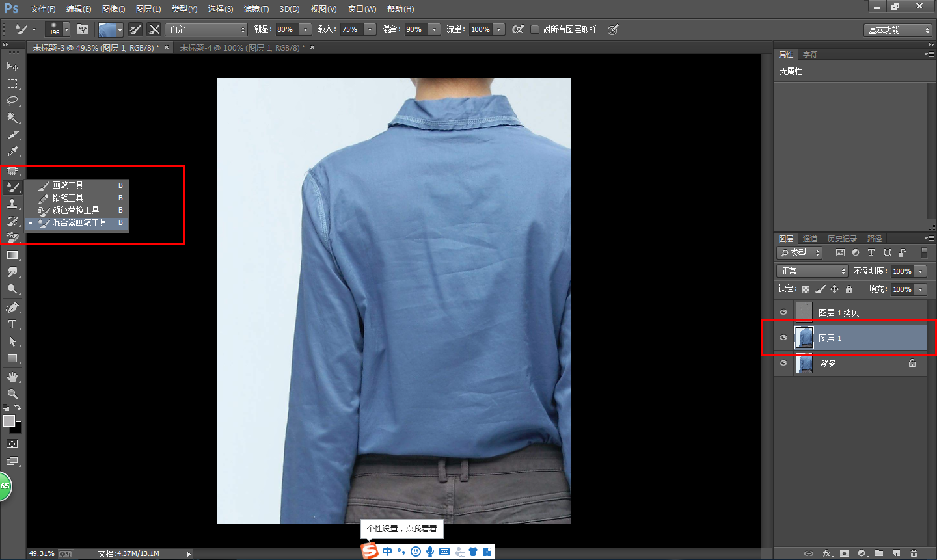Hide the 图层 1 拷贝 layer
The height and width of the screenshot is (560, 937).
783,312
